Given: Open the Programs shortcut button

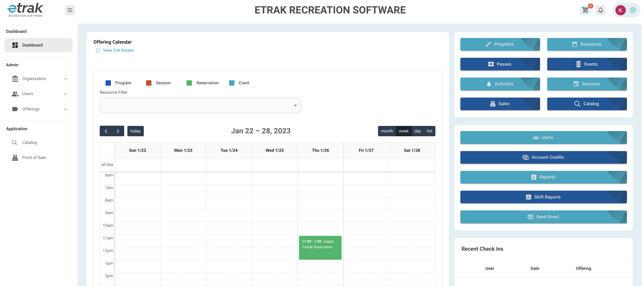Looking at the screenshot, I should coord(500,44).
